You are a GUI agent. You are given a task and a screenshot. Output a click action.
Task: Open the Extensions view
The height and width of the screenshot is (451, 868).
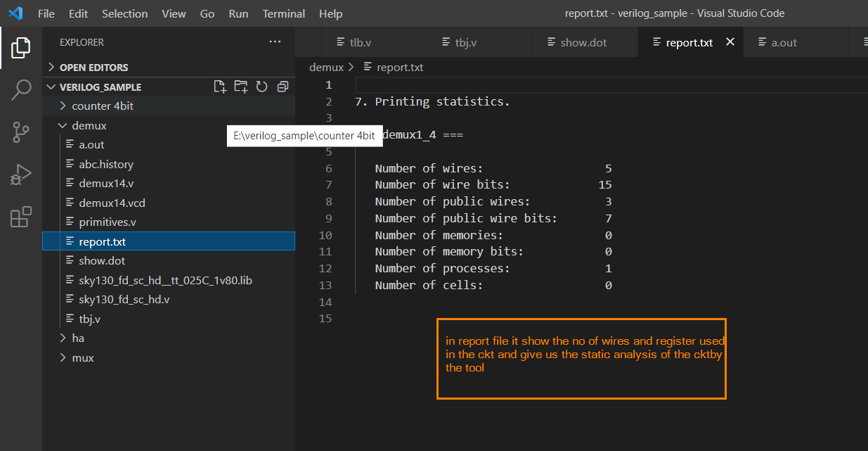(x=21, y=217)
